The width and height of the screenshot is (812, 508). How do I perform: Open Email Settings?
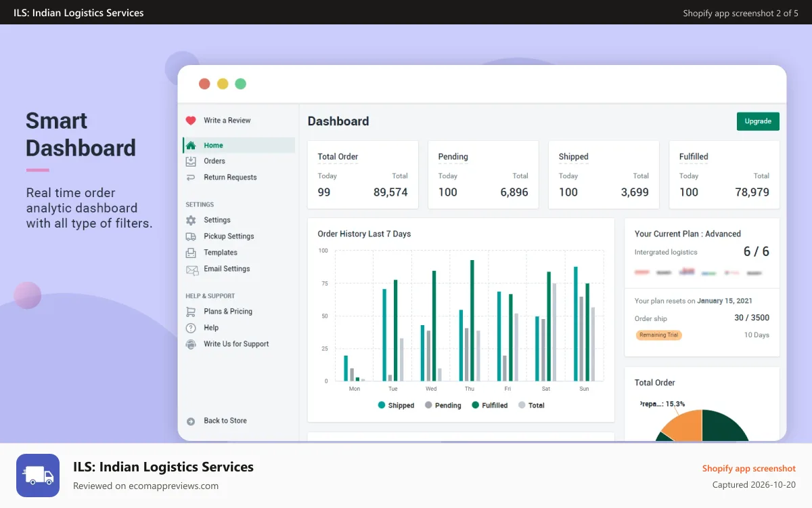(x=227, y=269)
